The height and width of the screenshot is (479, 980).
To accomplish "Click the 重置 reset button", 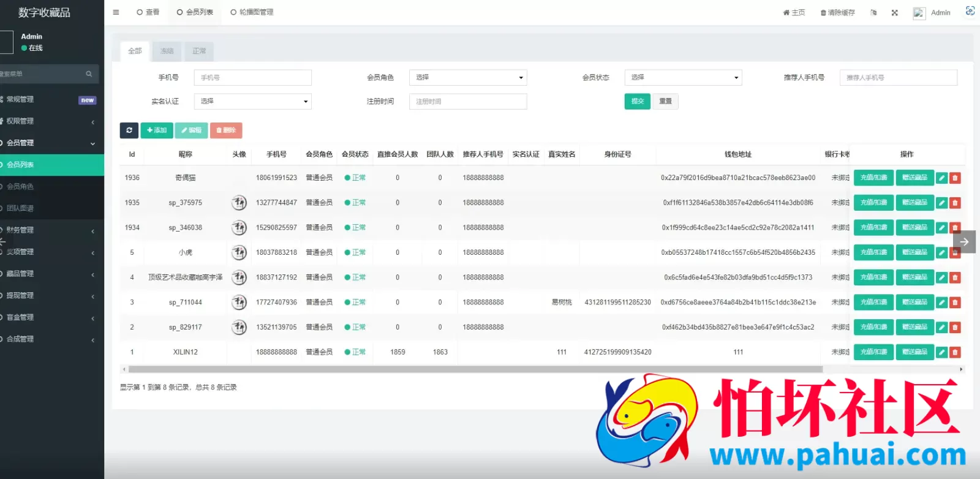I will [x=666, y=101].
